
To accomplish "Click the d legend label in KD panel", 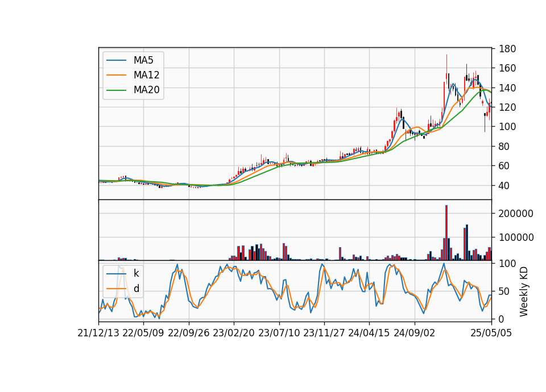I will point(136,289).
